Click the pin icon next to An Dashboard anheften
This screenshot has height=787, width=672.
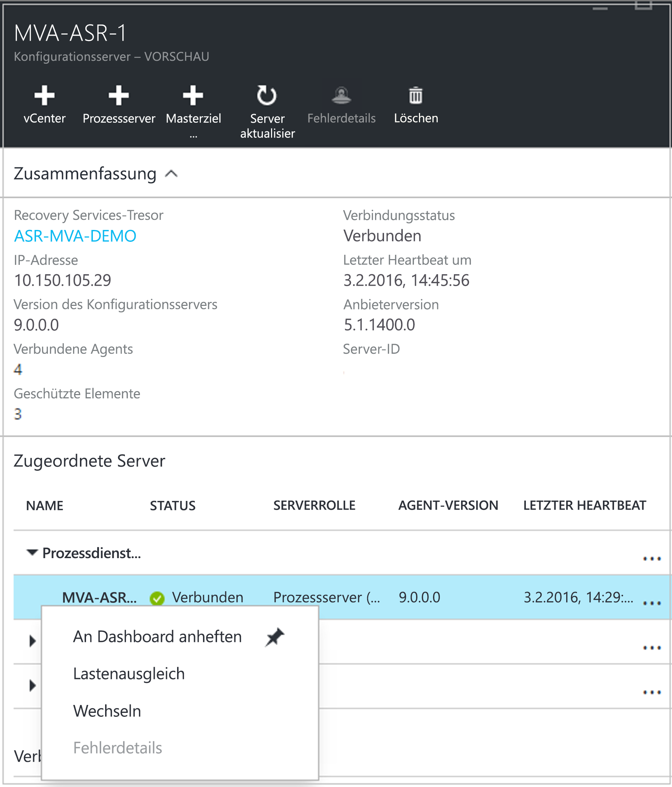tap(275, 637)
